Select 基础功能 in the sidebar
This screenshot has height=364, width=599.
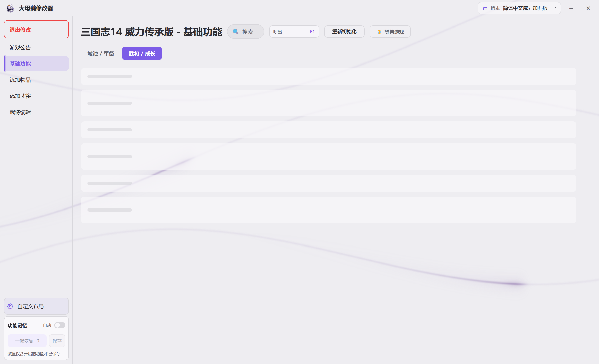36,64
